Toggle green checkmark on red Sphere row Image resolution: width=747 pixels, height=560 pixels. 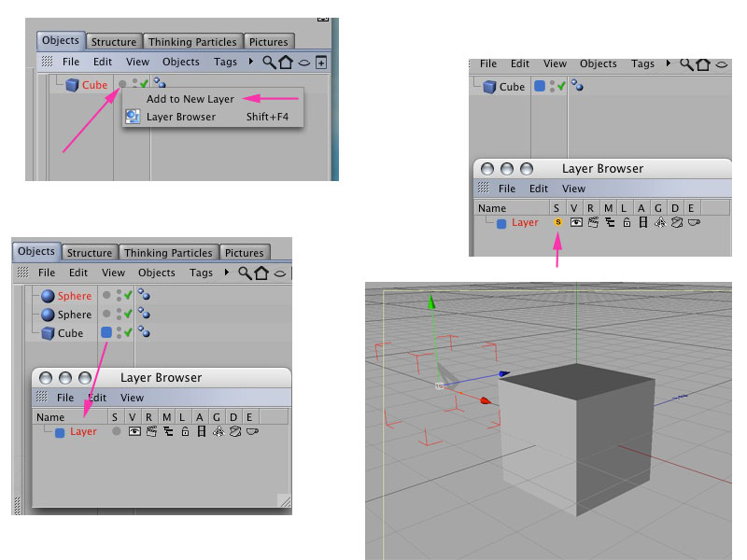point(128,295)
